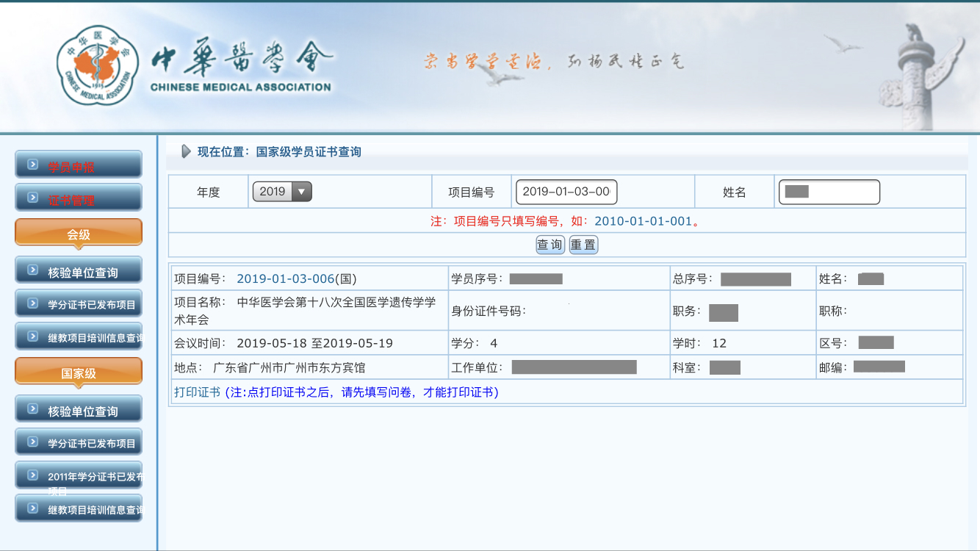The image size is (980, 551).
Task: Expand the orange 国家级 section header
Action: point(79,372)
